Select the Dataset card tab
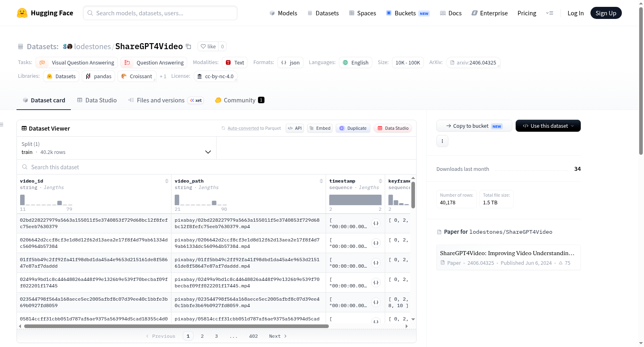This screenshot has width=644, height=347. click(x=44, y=100)
